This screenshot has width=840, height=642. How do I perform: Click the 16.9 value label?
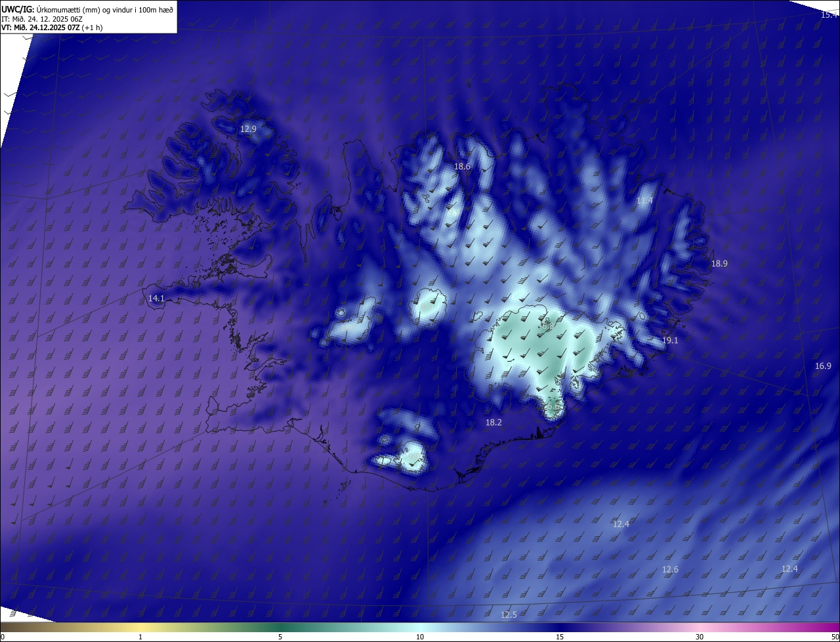click(823, 366)
